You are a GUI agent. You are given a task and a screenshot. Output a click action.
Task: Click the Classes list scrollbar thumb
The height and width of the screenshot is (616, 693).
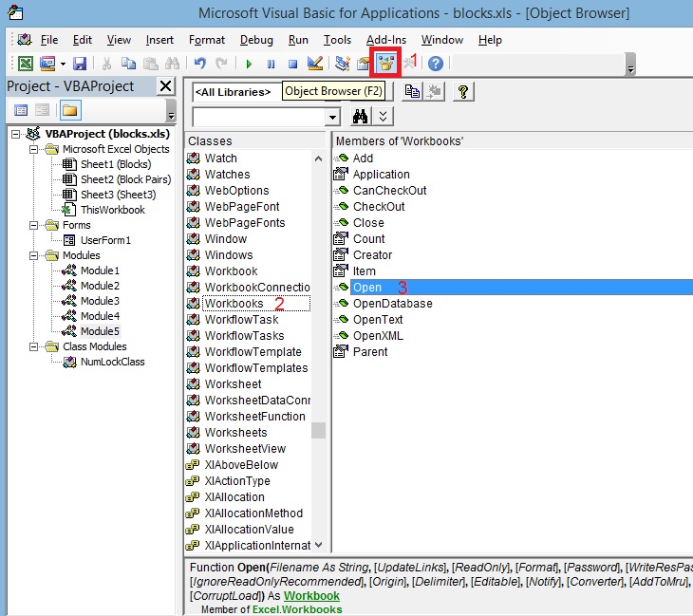pos(318,430)
